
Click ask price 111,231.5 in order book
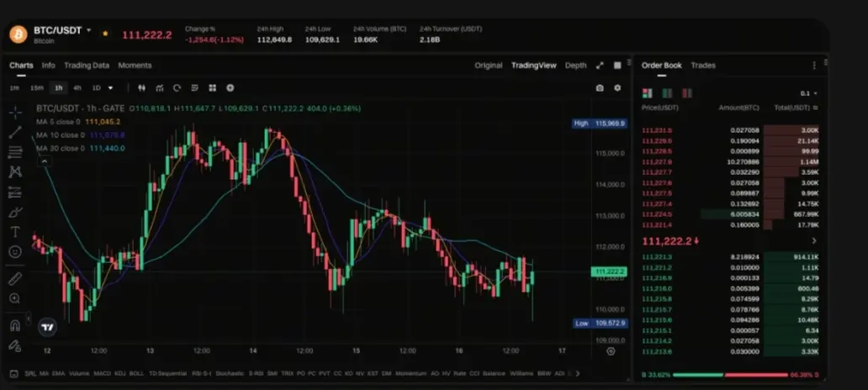(657, 130)
